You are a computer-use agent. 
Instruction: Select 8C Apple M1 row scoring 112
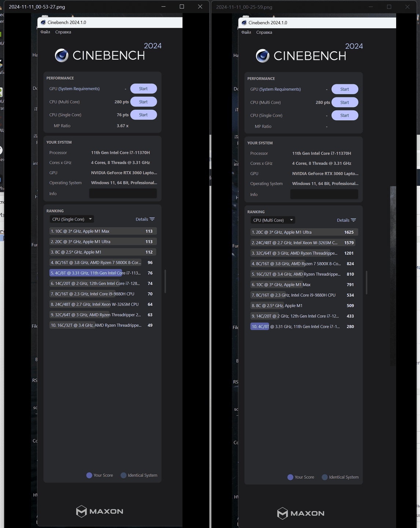point(103,252)
